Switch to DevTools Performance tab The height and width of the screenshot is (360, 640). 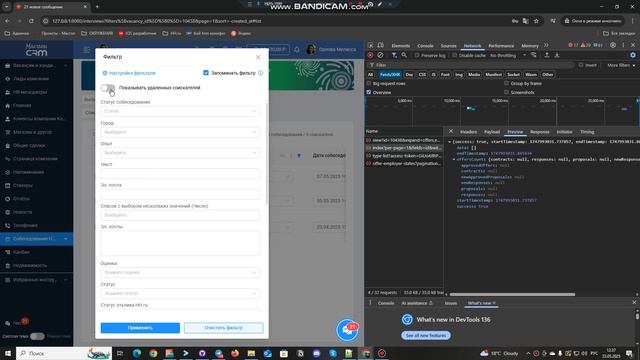(x=501, y=46)
